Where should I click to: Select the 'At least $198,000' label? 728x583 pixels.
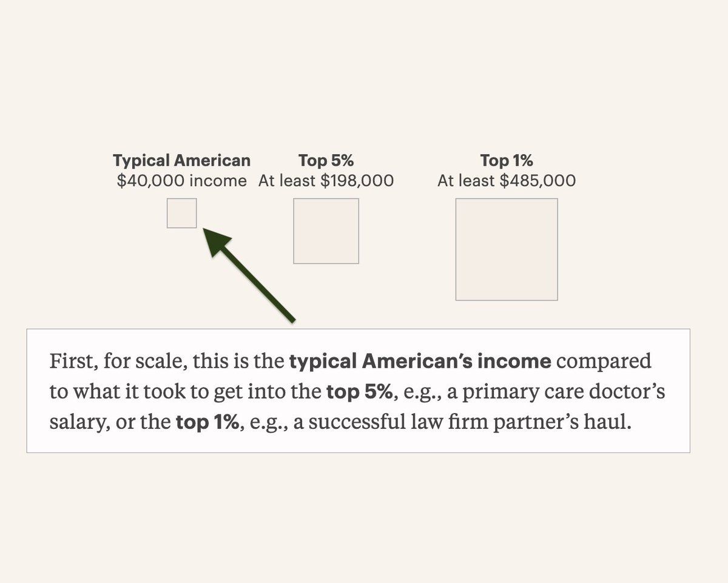pyautogui.click(x=326, y=181)
